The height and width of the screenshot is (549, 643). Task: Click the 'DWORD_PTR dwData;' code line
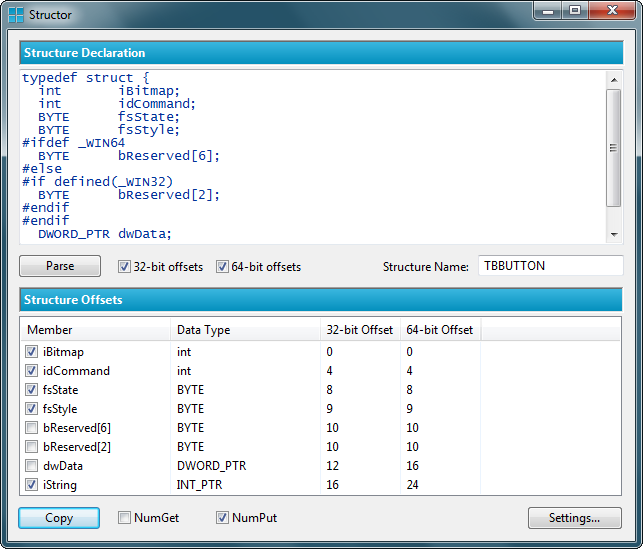tap(105, 234)
